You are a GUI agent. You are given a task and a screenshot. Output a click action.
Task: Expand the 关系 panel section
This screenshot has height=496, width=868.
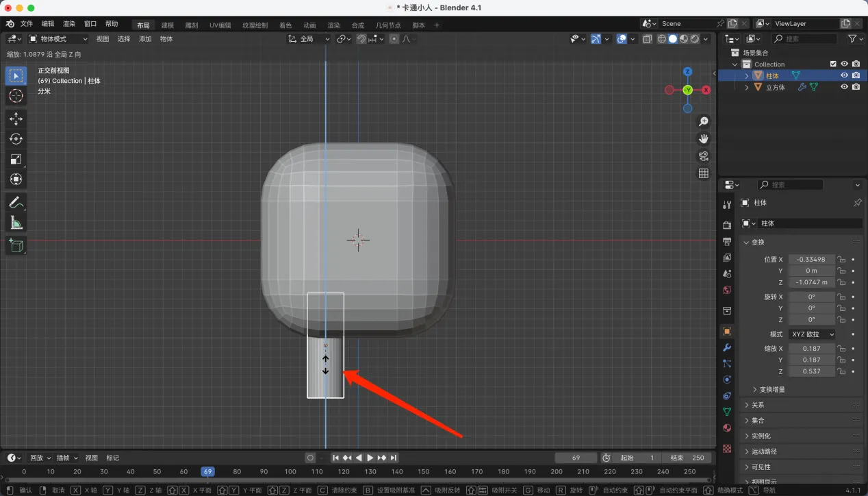point(757,405)
